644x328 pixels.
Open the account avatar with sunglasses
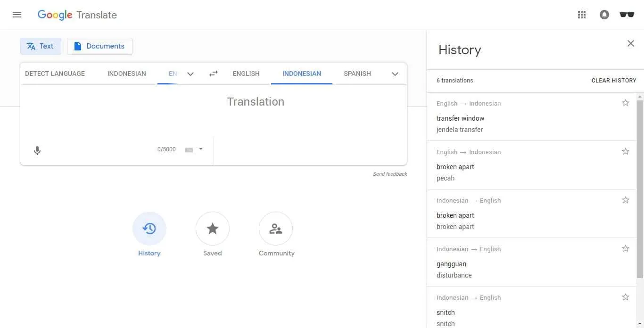[x=627, y=15]
